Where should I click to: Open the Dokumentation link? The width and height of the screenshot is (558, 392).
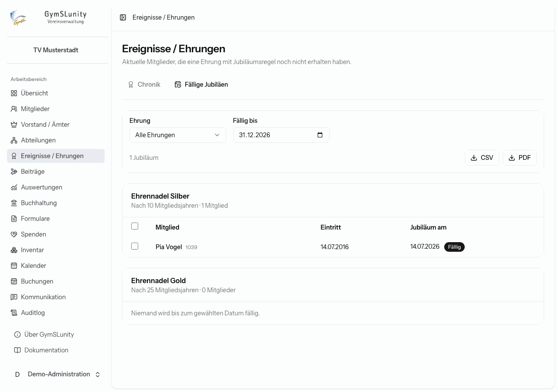56,350
